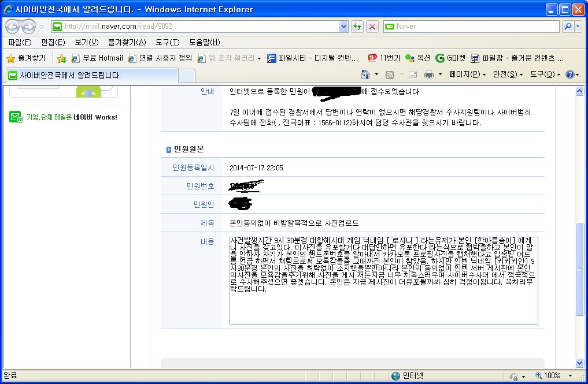The height and width of the screenshot is (384, 588).
Task: Click the vertical page scrollbar thumb
Action: tap(580, 269)
